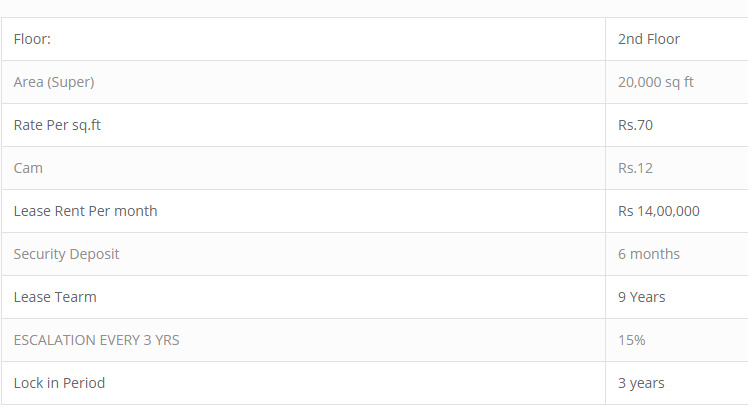Screen dimensions: 748x405
Task: Select the '14,00,000' rent amount
Action: [669, 211]
